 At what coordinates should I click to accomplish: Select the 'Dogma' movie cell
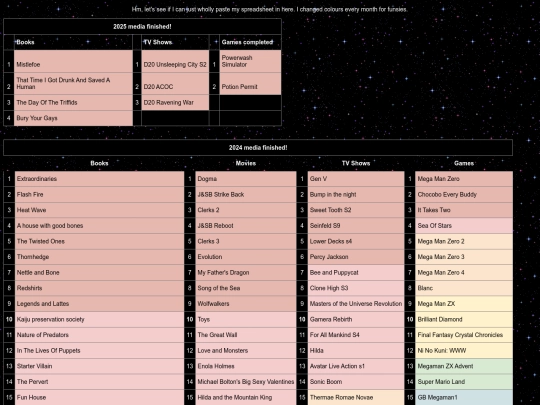pos(246,179)
